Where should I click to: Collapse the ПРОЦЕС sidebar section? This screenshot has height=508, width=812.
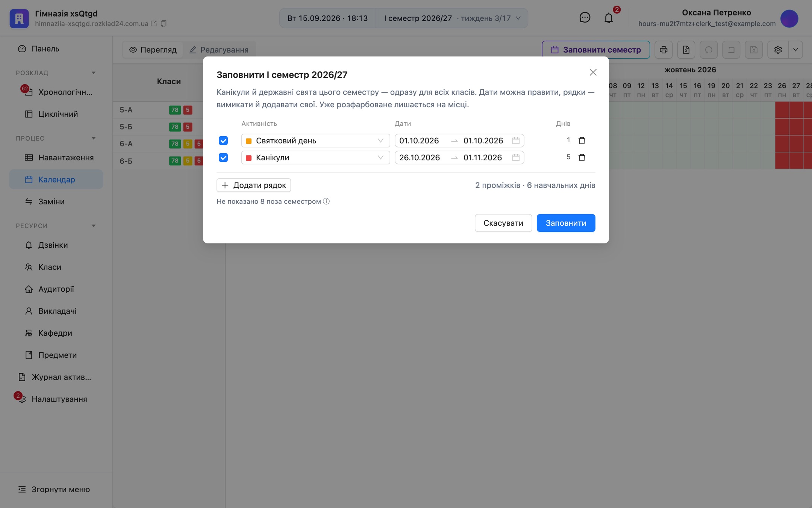94,138
